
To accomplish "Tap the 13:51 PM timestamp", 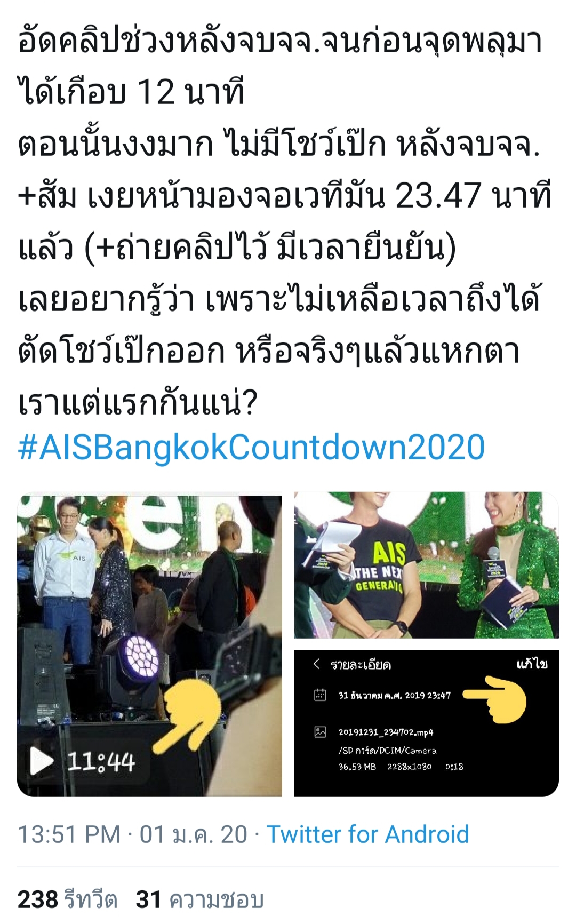I will (x=69, y=835).
